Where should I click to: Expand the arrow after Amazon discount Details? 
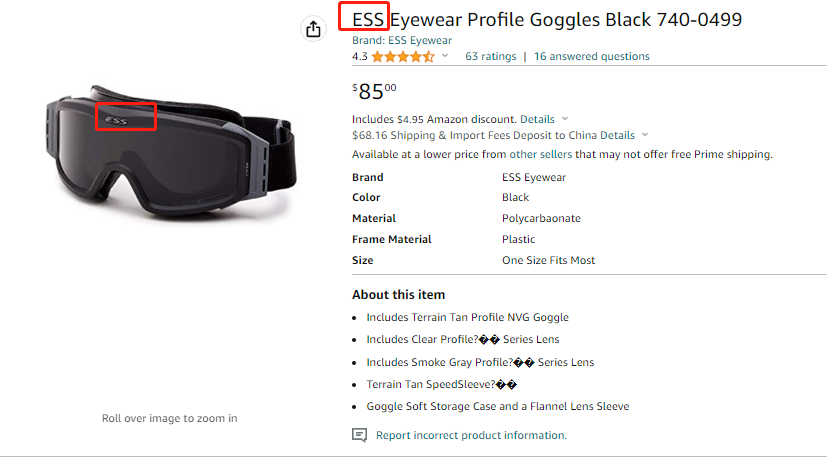click(565, 119)
